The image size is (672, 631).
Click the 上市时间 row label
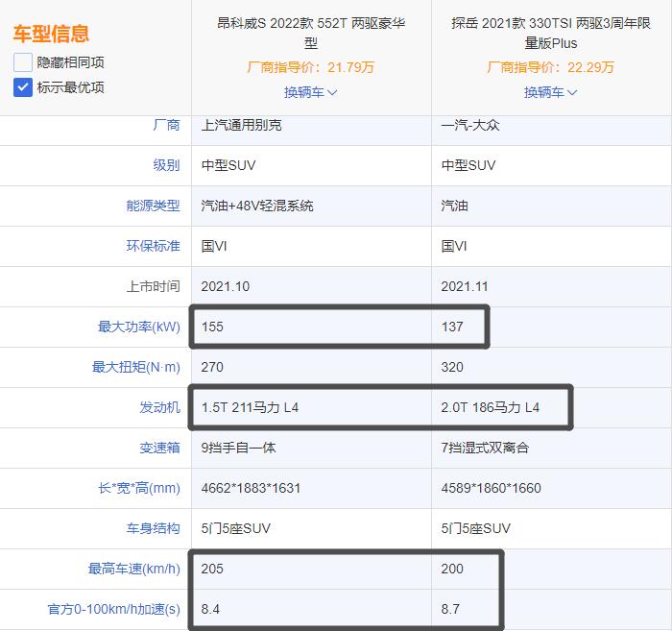[x=153, y=286]
